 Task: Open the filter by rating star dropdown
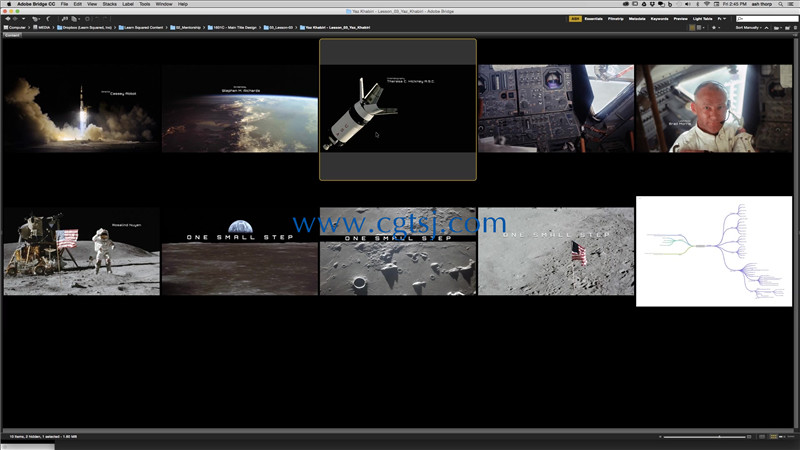point(715,28)
